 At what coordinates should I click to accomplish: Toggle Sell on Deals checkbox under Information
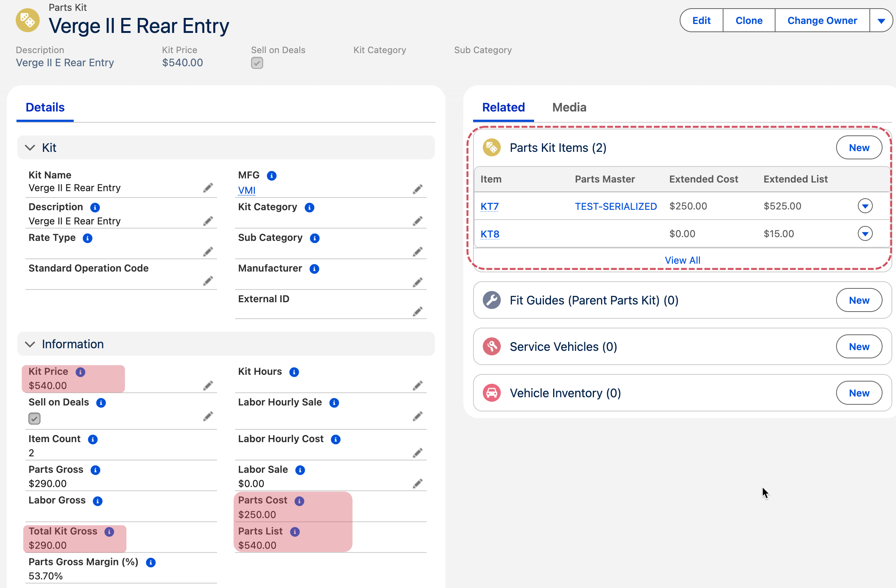tap(35, 419)
